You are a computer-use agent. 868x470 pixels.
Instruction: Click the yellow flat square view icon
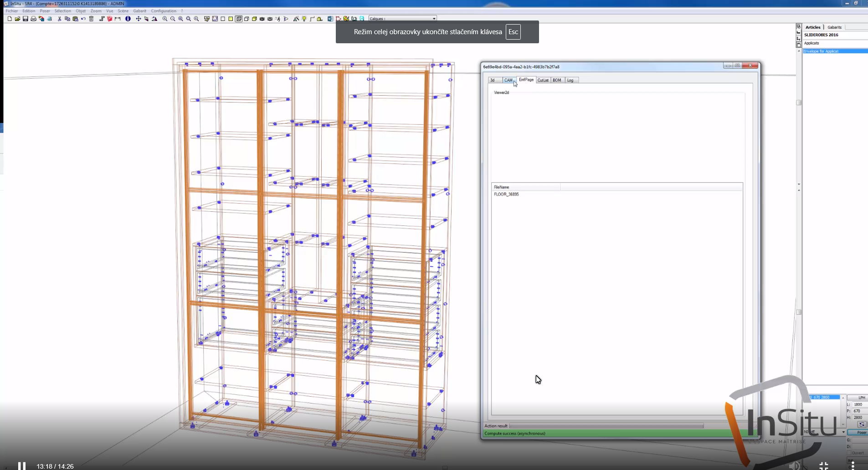click(231, 19)
